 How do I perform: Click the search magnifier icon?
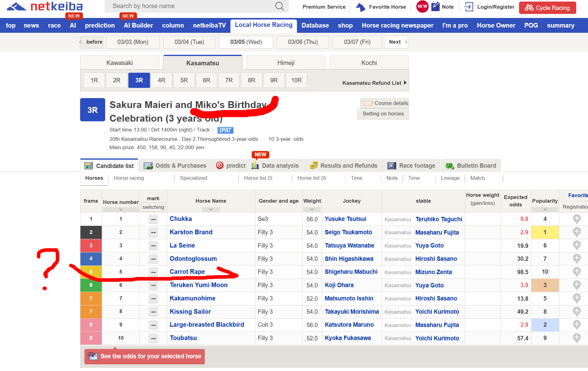[279, 6]
